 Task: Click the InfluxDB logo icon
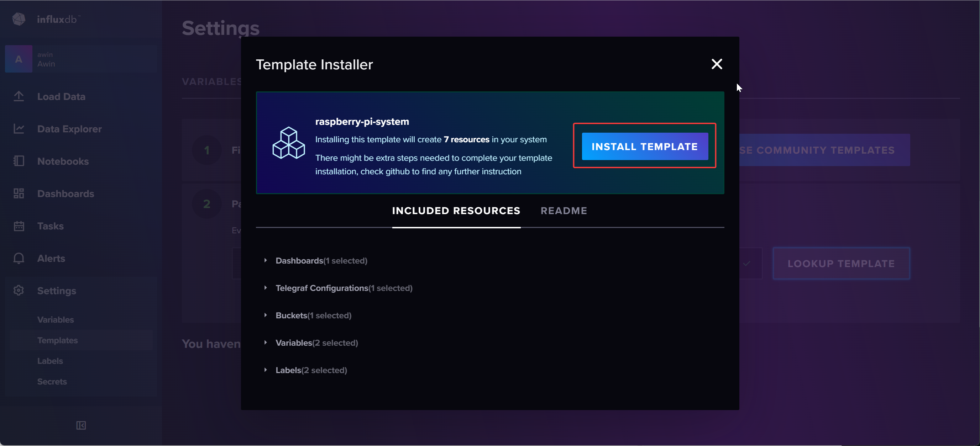pos(19,19)
